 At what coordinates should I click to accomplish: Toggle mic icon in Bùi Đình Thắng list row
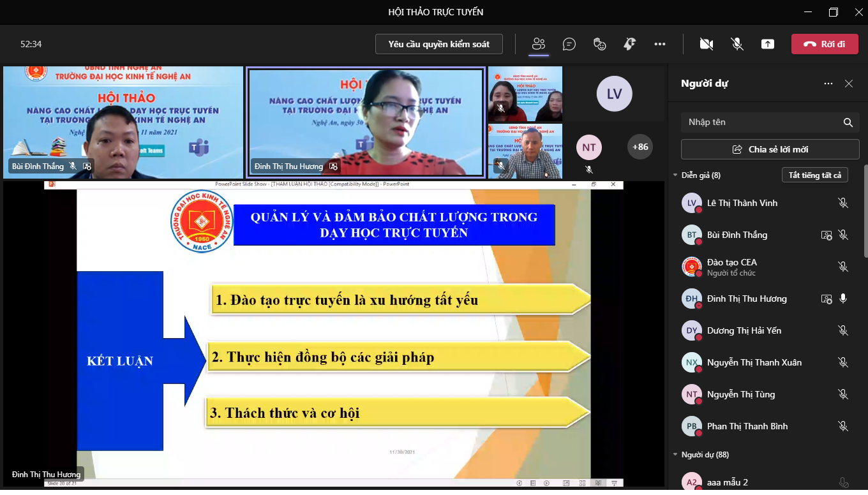(843, 235)
